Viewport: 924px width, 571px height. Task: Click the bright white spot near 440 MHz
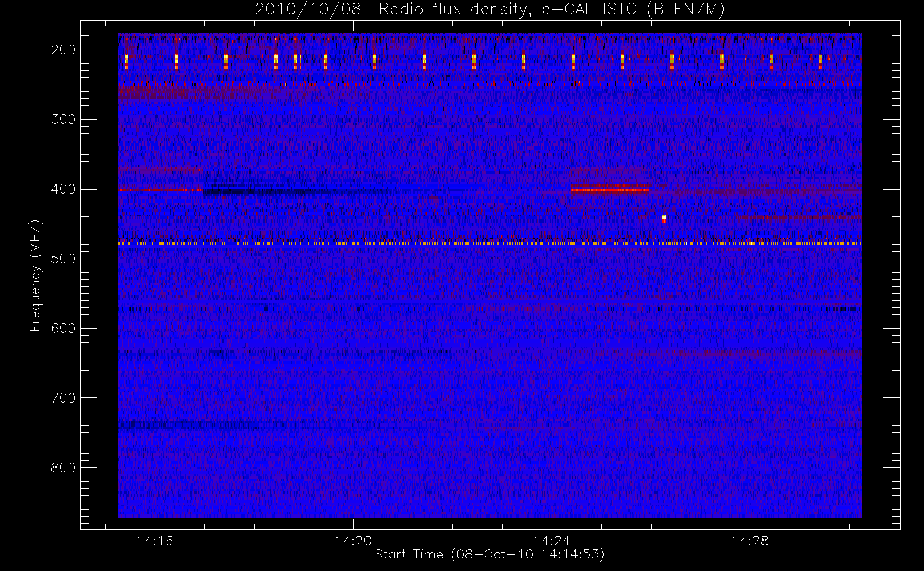point(664,218)
